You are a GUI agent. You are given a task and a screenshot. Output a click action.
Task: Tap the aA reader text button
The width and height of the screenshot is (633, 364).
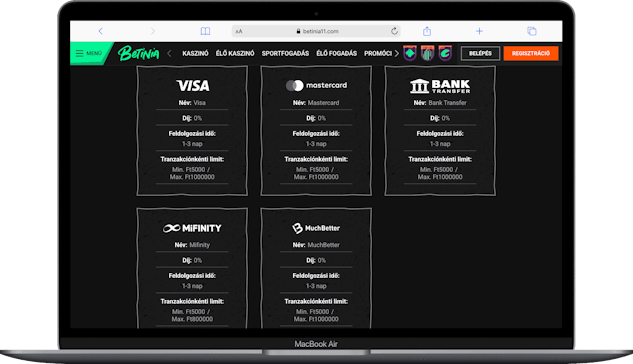[239, 31]
